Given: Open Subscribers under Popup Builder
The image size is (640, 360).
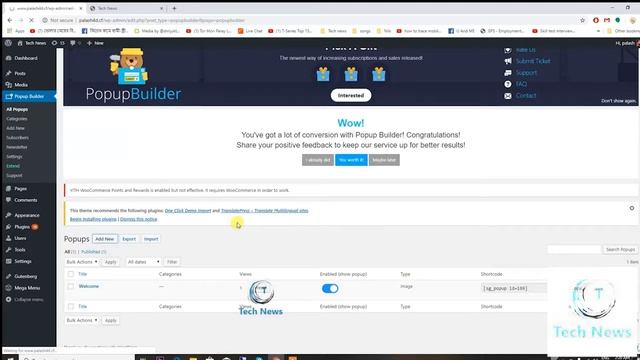Looking at the screenshot, I should click(x=18, y=138).
